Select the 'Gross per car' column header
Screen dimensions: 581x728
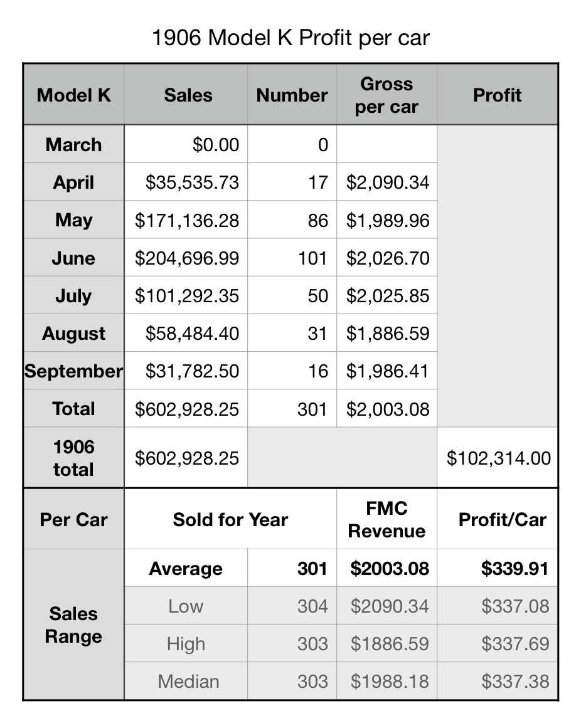(x=386, y=95)
